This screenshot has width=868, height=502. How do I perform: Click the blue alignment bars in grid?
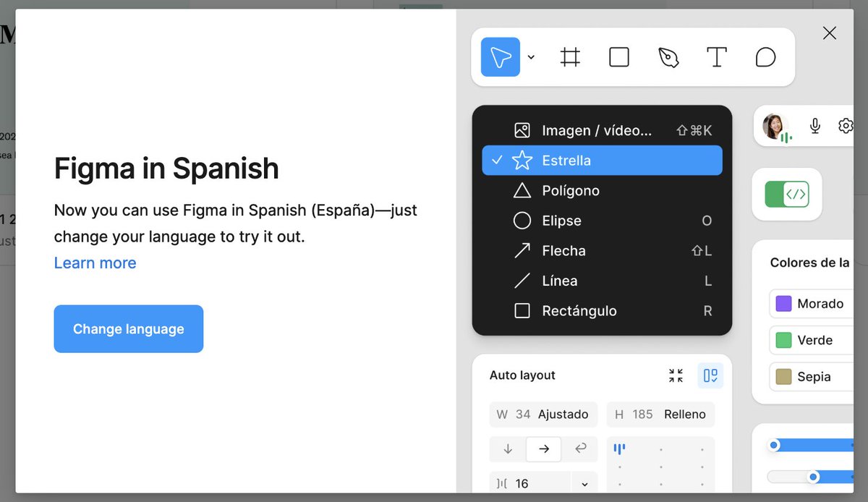(x=619, y=449)
